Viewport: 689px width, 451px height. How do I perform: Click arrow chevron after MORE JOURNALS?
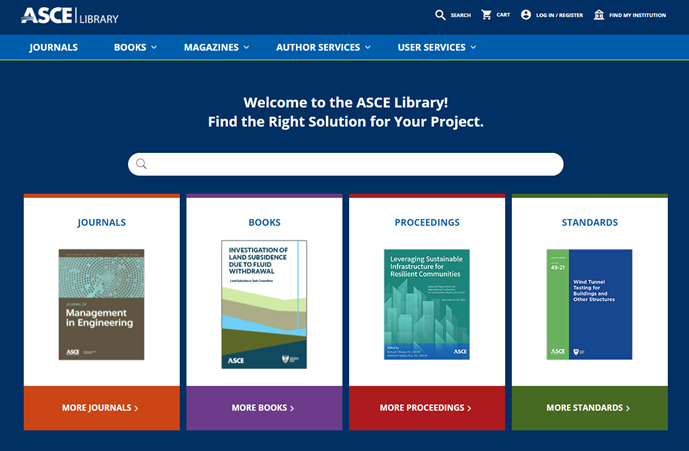click(x=136, y=408)
